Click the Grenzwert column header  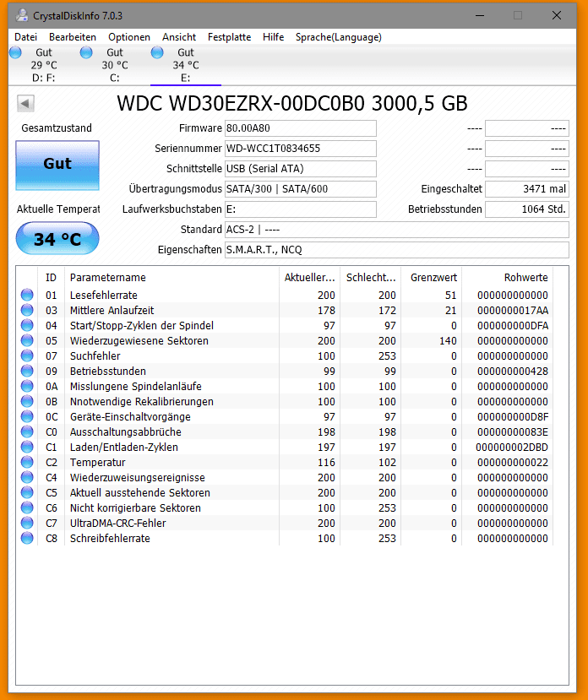pyautogui.click(x=432, y=277)
